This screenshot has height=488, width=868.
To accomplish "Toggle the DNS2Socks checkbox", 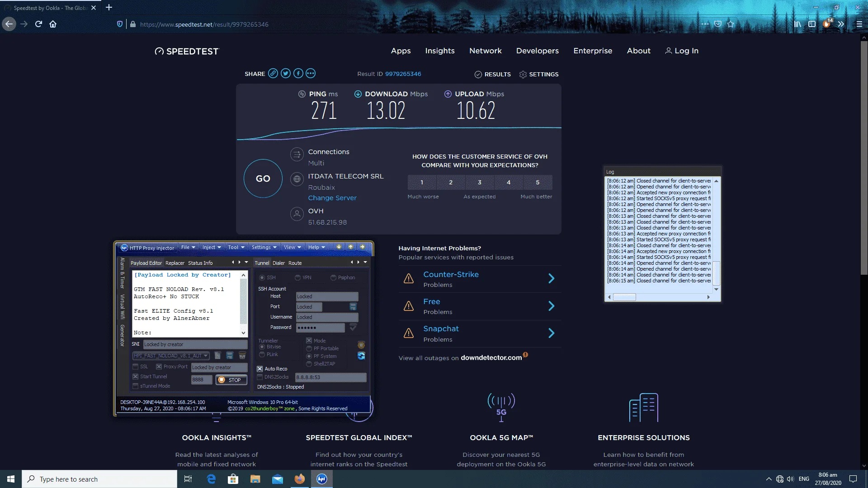I will 260,377.
